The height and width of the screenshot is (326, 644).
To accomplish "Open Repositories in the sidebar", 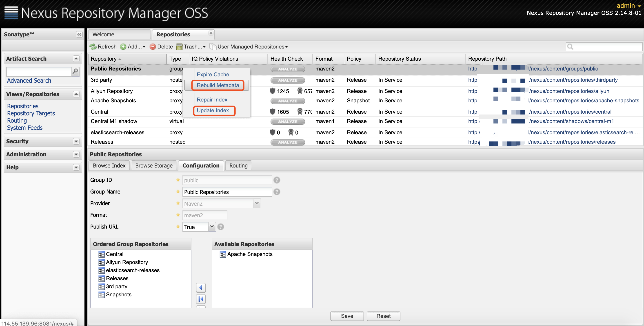I will coord(23,106).
